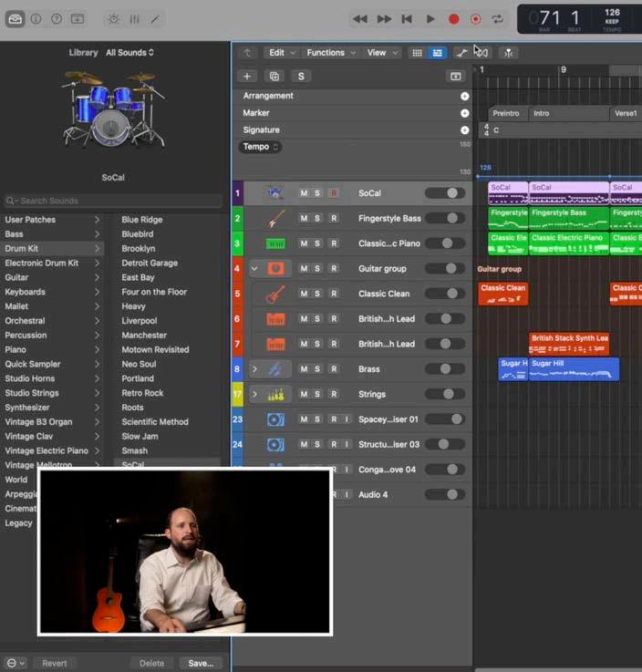The width and height of the screenshot is (642, 672).
Task: Open the Library panel icon
Action: 16,18
